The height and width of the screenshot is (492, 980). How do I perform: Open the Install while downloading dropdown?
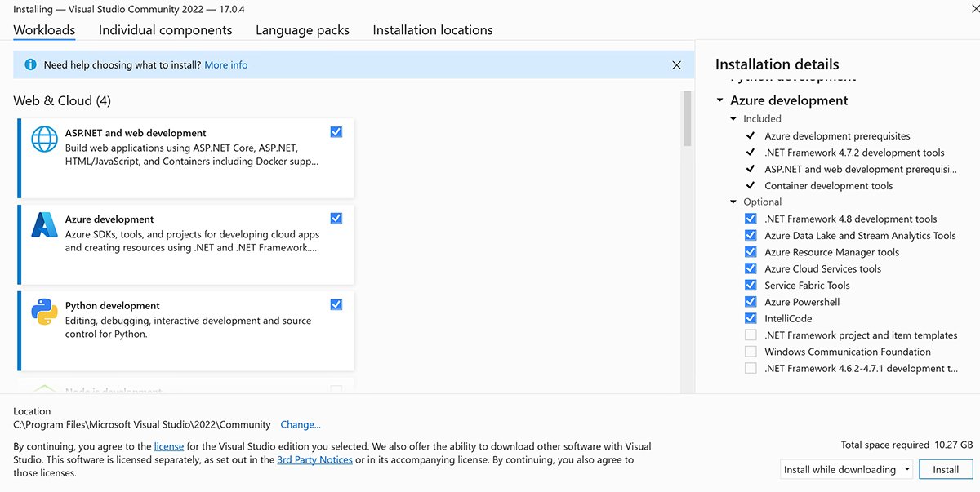[x=907, y=469]
